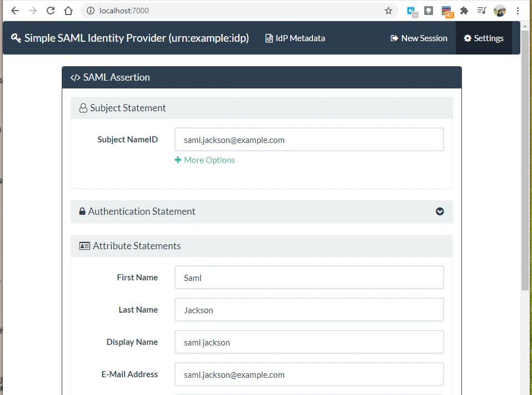Click the Subject Statement heading
Viewport: 532px width, 395px height.
click(x=128, y=108)
